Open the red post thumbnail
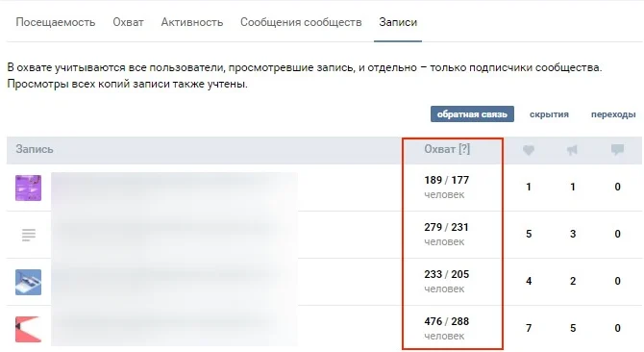The height and width of the screenshot is (352, 644). [x=28, y=329]
